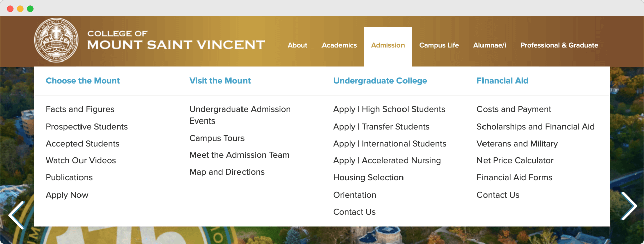Open the Financial Aid heading link
644x244 pixels.
pos(502,81)
